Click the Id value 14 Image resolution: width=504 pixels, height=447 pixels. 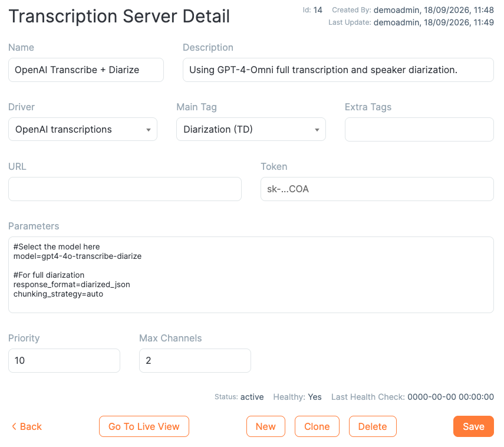click(x=318, y=10)
